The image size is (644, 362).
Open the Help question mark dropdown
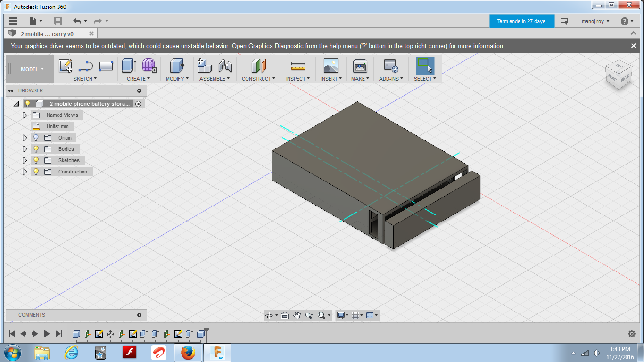[627, 21]
